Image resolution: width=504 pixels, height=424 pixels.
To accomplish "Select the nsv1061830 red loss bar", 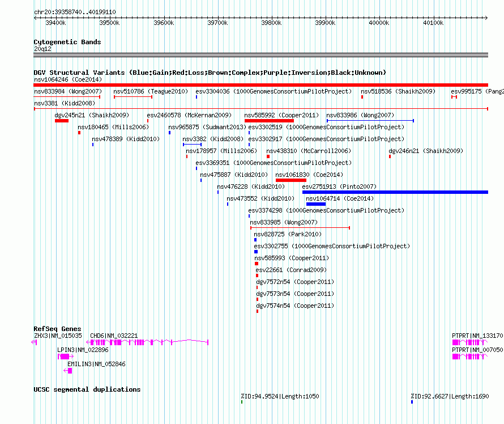I will [291, 180].
